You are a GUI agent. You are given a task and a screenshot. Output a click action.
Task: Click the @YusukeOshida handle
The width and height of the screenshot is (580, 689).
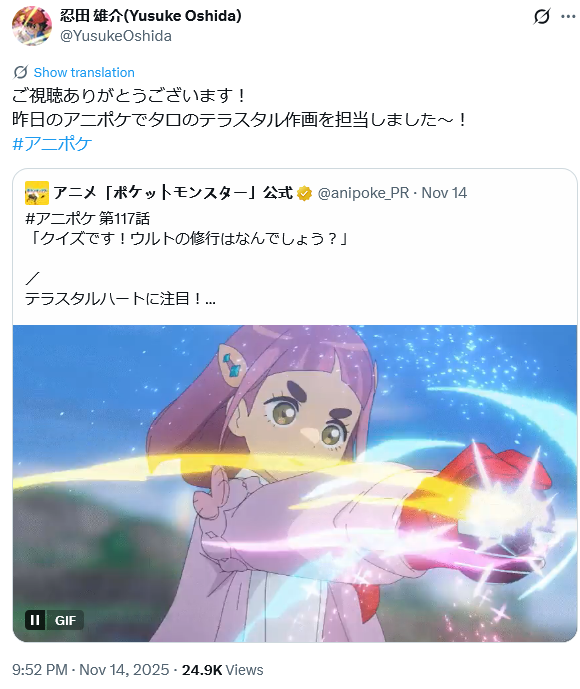[116, 36]
